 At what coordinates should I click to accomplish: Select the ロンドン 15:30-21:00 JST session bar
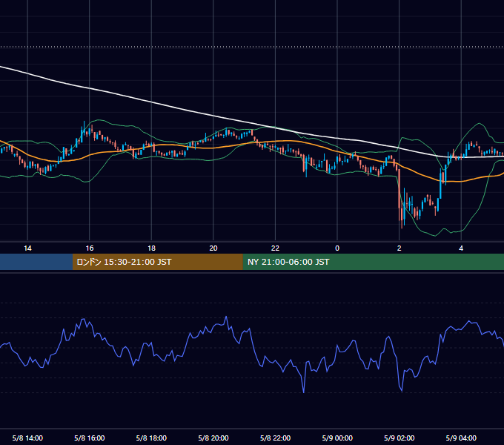point(157,262)
